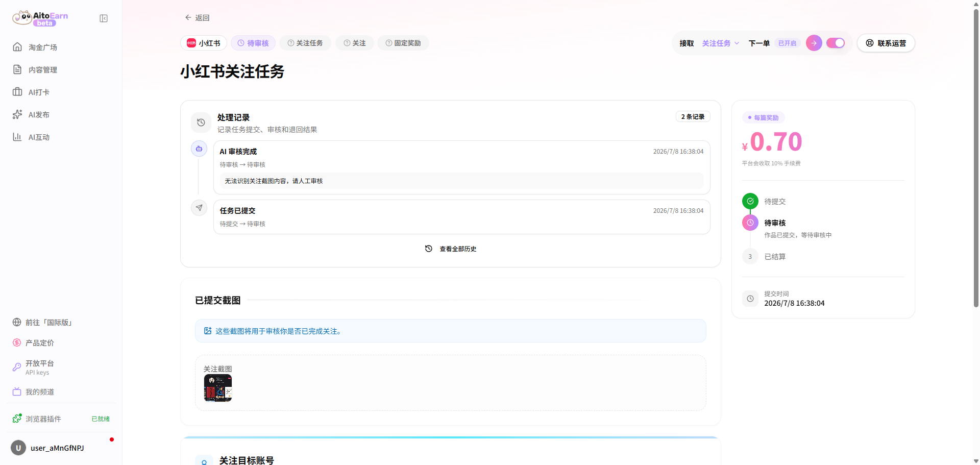Screen dimensions: 980x465
Task: Click the 淘金广场 home icon
Action: pyautogui.click(x=17, y=47)
